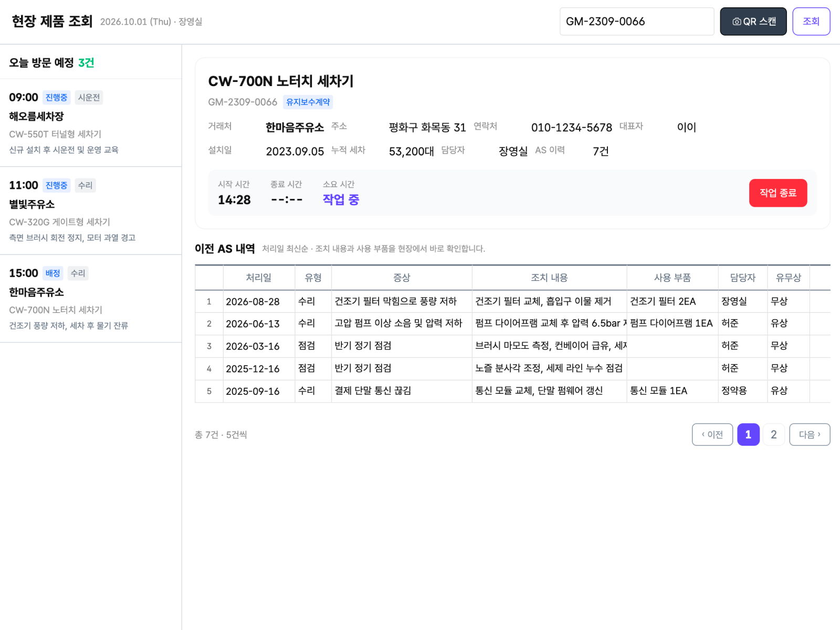Click part cell 펌프 다이어프램 1EA

click(x=671, y=323)
